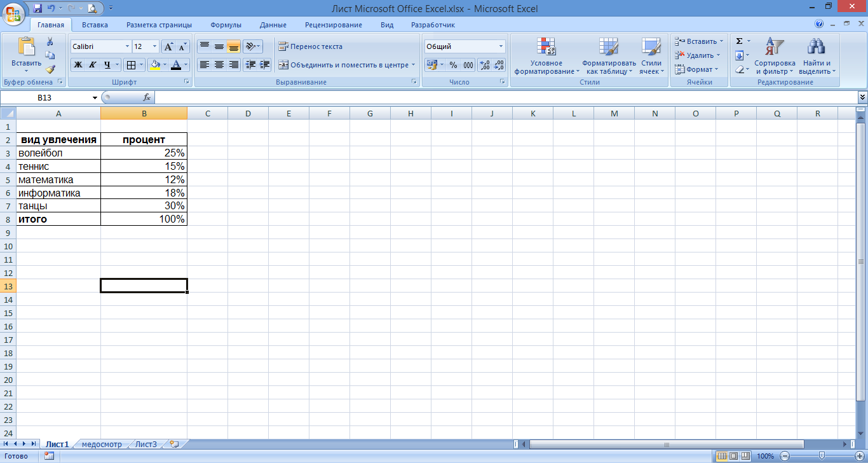The height and width of the screenshot is (463, 868).
Task: Activate the Format Painter brush
Action: [x=50, y=69]
